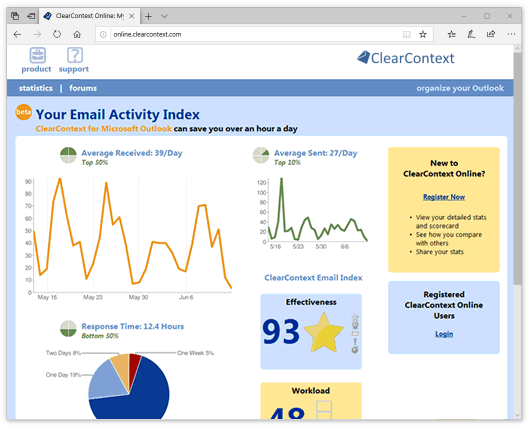Open the support question mark icon
Viewport: 532px width, 428px height.
75,55
